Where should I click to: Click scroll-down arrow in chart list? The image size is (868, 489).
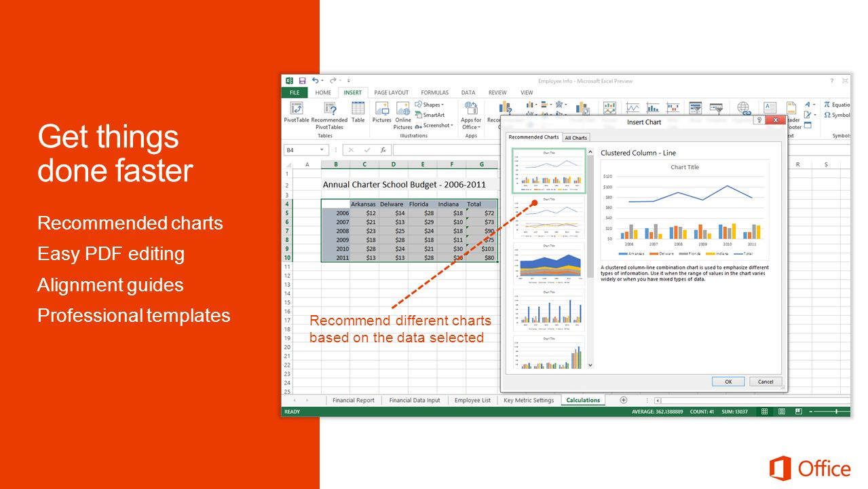[590, 365]
